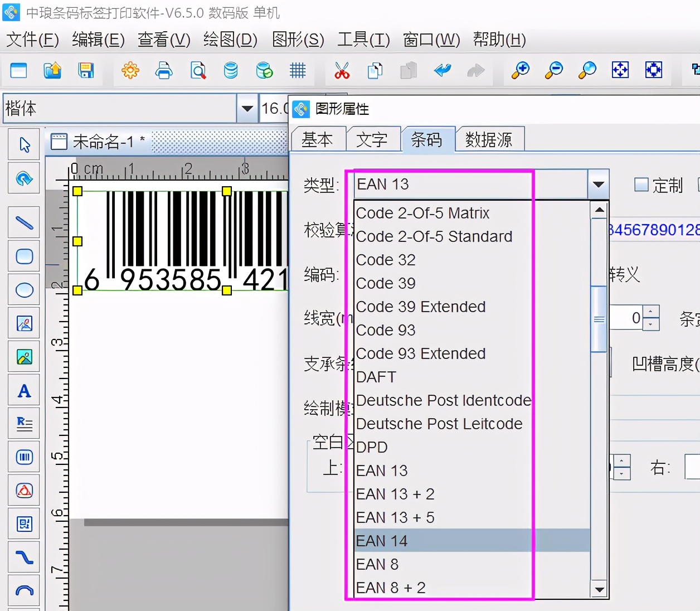Select the Barcode drawing tool

tap(24, 458)
